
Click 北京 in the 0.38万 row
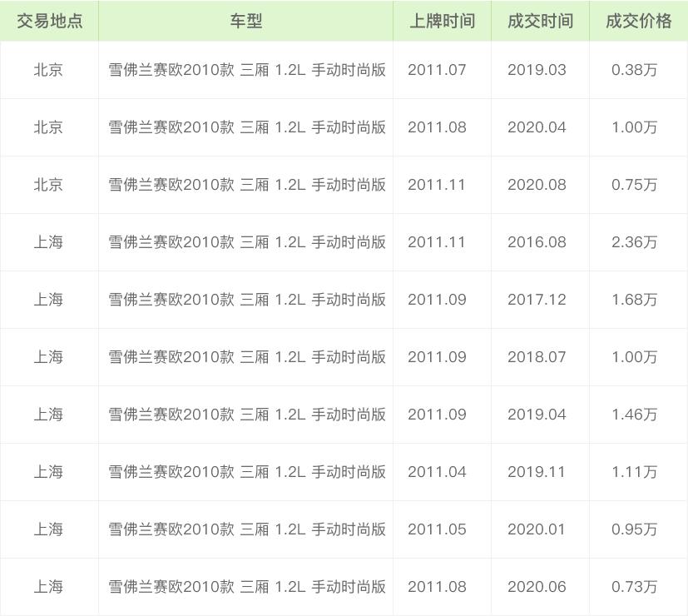tap(48, 70)
